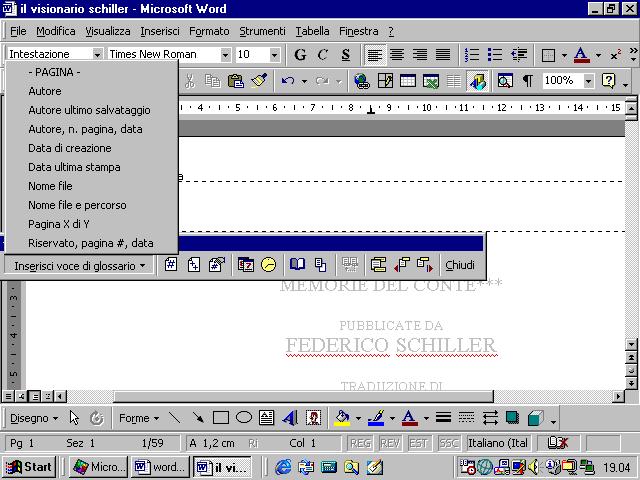Show previous header section

[402, 265]
